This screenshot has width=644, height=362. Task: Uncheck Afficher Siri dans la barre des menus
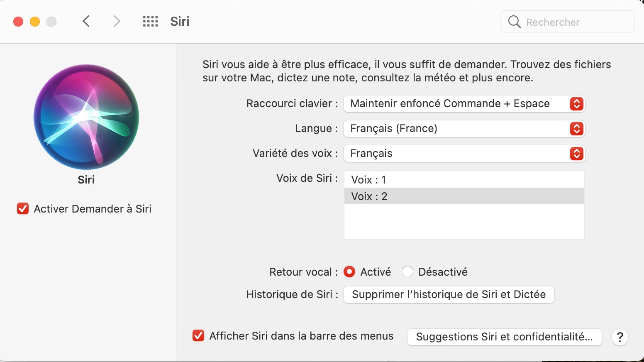(x=198, y=335)
